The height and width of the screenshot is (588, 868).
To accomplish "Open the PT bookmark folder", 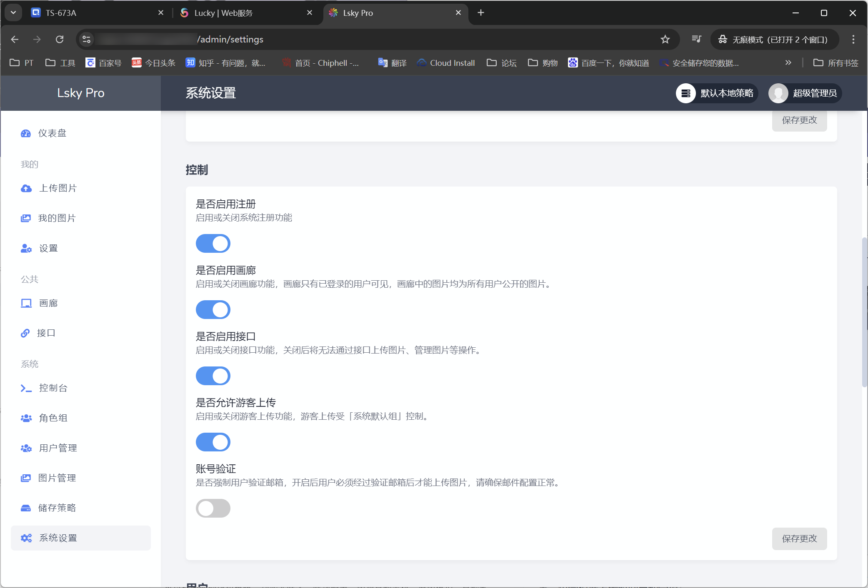I will click(x=21, y=63).
